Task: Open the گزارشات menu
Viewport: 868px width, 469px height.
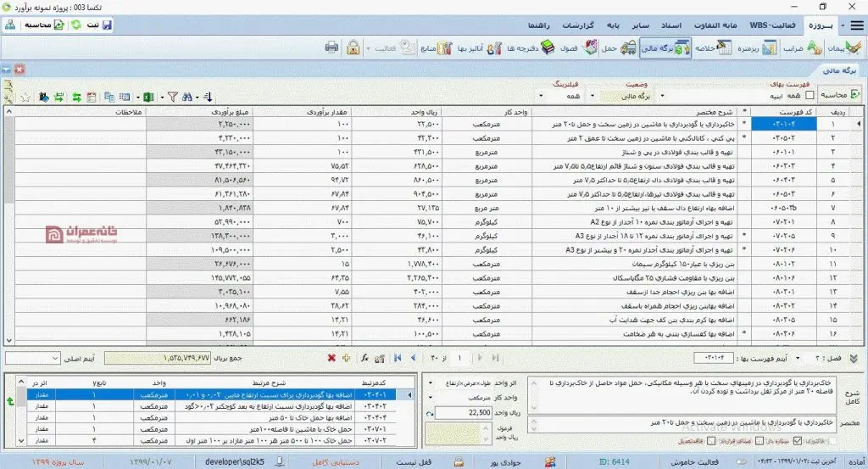Action: point(577,25)
